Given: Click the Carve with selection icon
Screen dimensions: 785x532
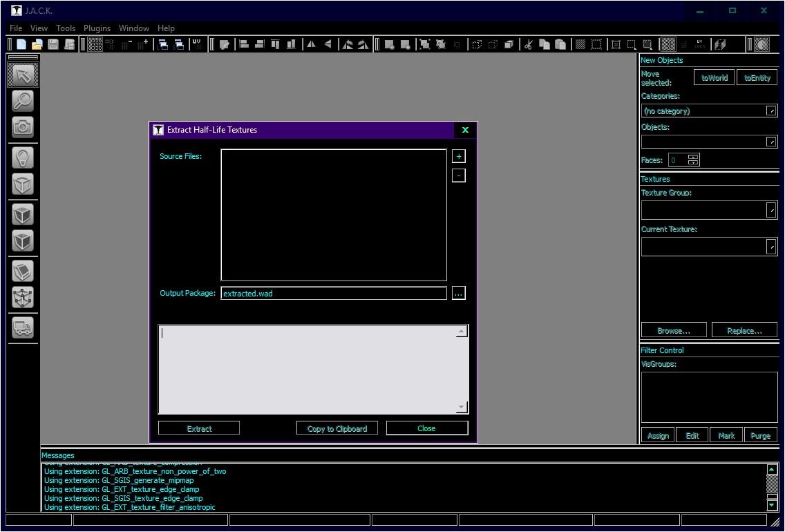Looking at the screenshot, I should coord(389,44).
